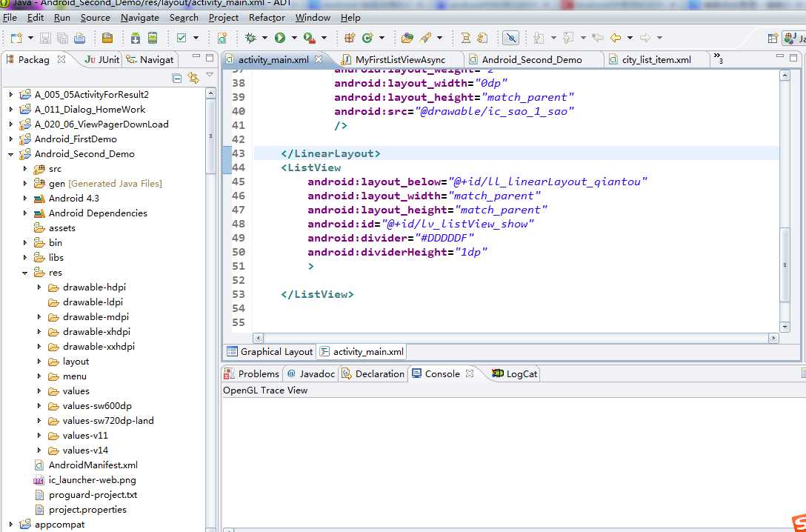The image size is (806, 532).
Task: Open the Source menu
Action: [x=95, y=18]
